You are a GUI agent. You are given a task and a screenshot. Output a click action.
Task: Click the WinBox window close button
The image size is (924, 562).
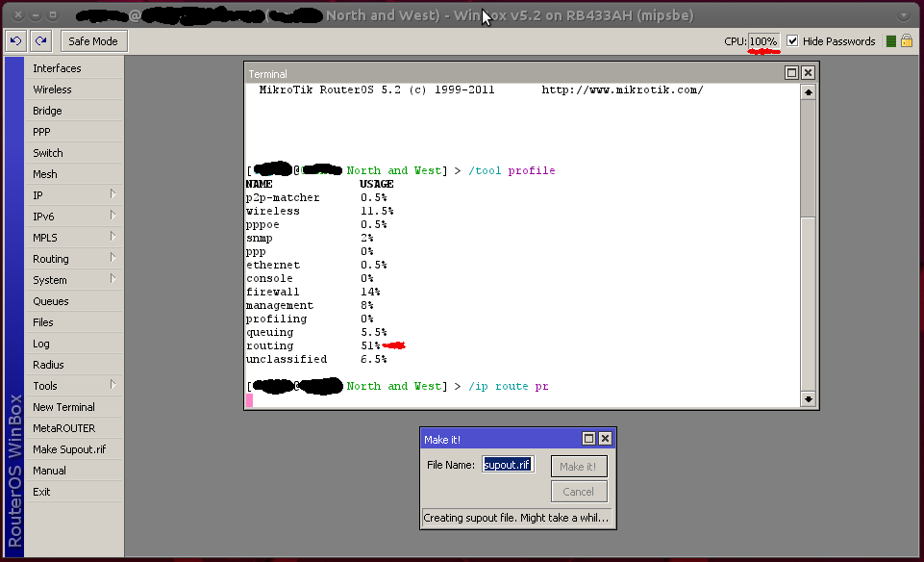click(19, 15)
